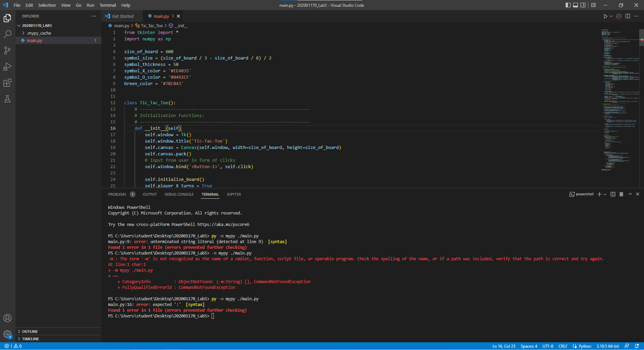
Task: Split the terminal
Action: (613, 194)
